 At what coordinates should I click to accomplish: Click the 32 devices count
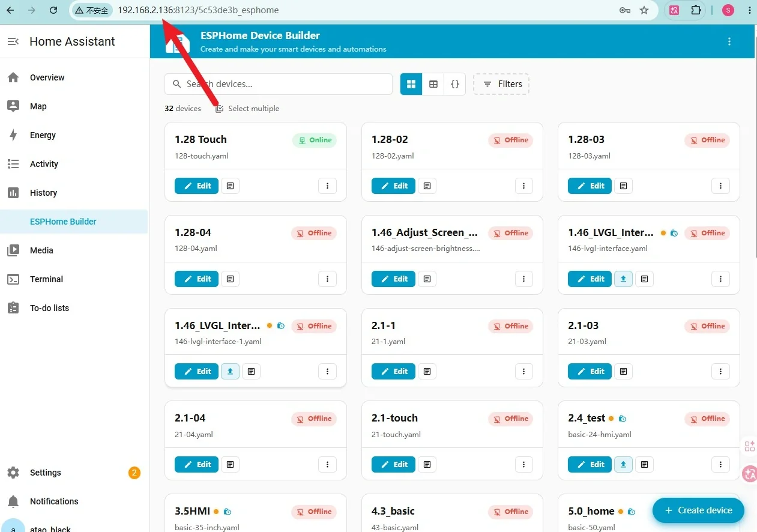coord(182,109)
